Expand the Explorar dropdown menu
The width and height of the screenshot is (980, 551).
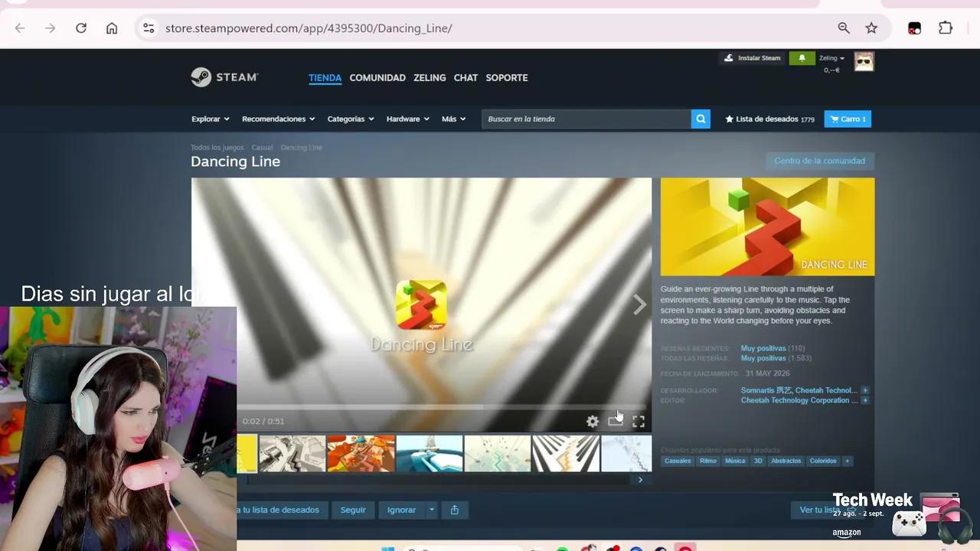(x=211, y=119)
